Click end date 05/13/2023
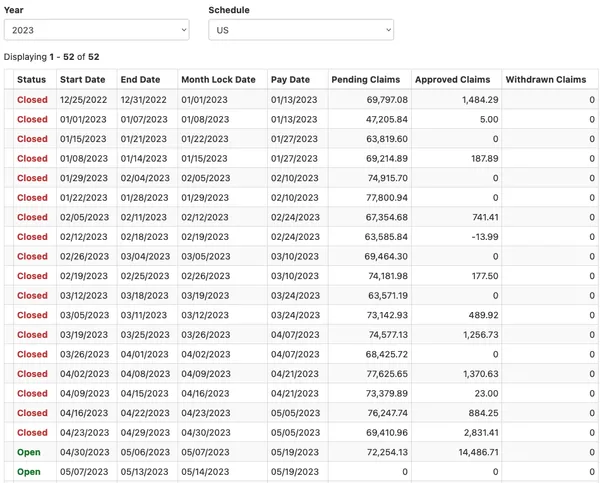Viewport: 600px width, 483px height. click(145, 471)
